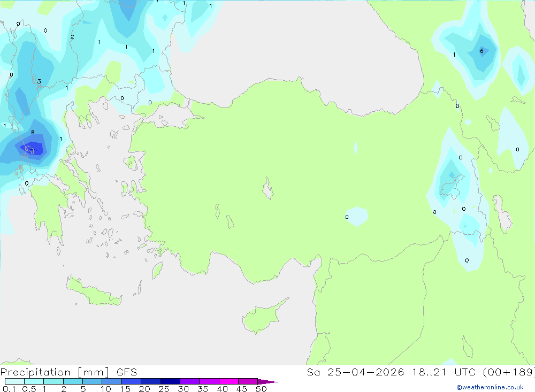This screenshot has height=392, width=535.
Task: Click the map precipitation value '6'
Action: pos(481,51)
